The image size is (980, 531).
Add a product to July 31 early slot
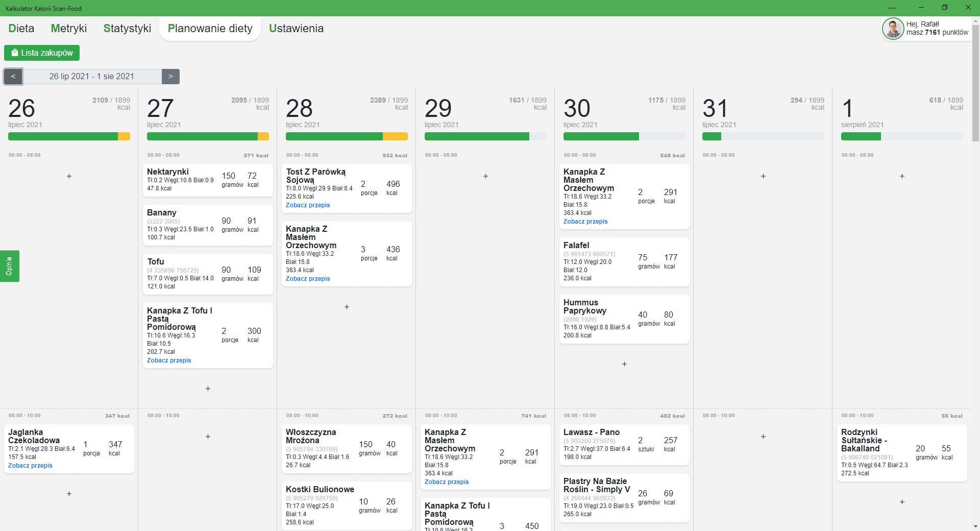tap(763, 176)
